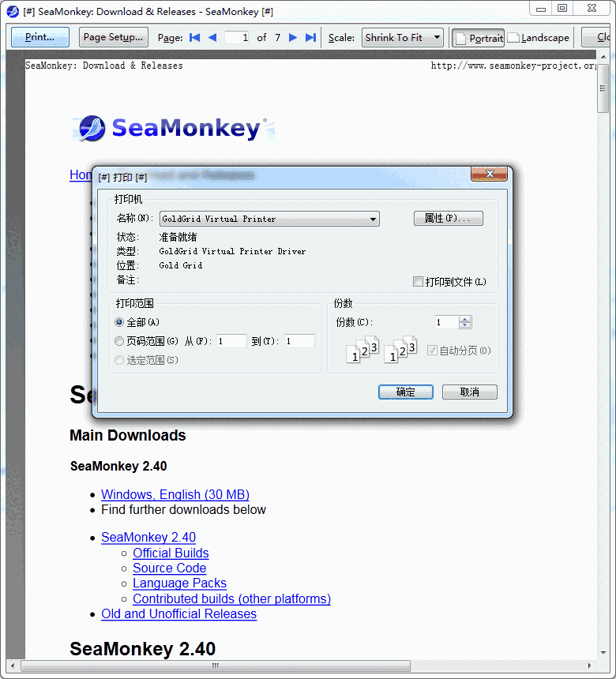Click 取消 button in print dialog
The width and height of the screenshot is (616, 679).
(x=469, y=392)
